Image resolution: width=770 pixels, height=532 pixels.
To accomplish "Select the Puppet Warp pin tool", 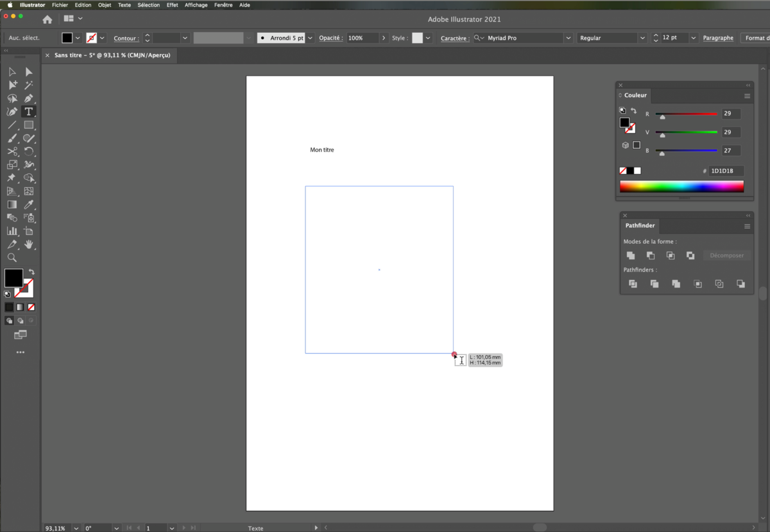I will pos(12,178).
